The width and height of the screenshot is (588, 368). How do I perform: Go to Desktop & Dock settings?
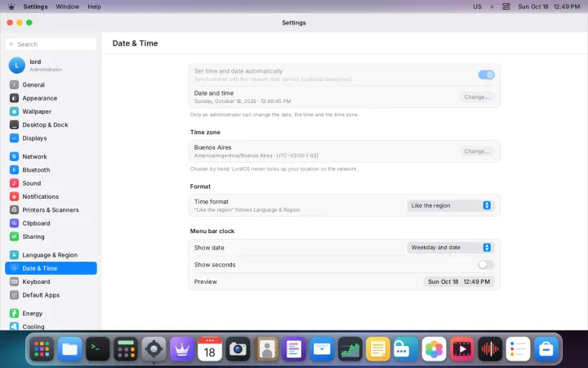point(51,124)
